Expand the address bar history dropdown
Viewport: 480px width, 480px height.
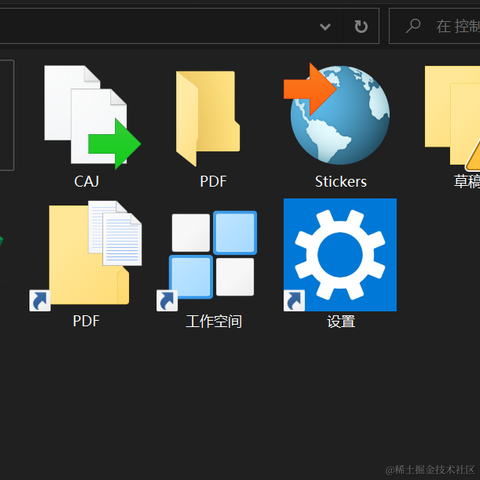pos(325,27)
